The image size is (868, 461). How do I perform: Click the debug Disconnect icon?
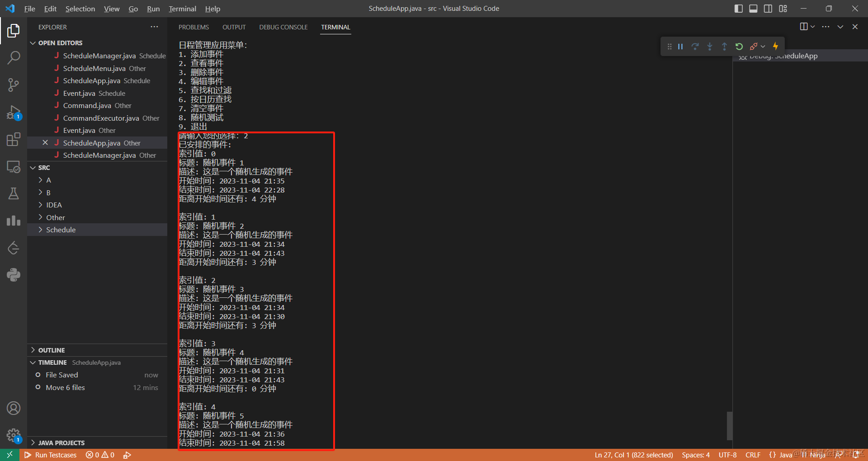pyautogui.click(x=753, y=46)
